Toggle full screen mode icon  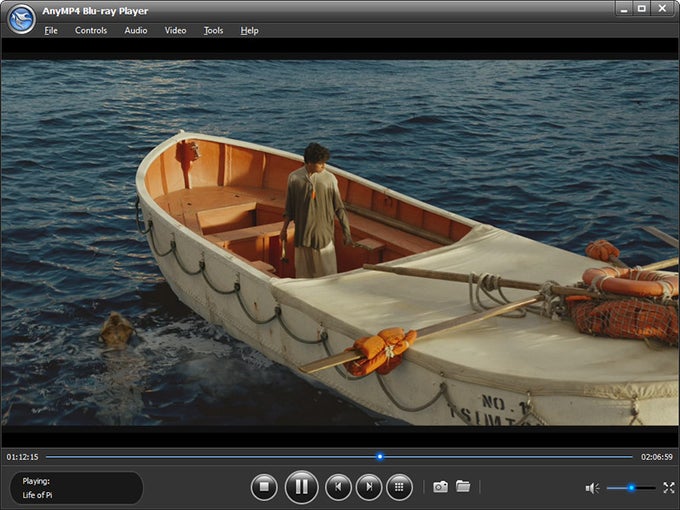pos(669,488)
